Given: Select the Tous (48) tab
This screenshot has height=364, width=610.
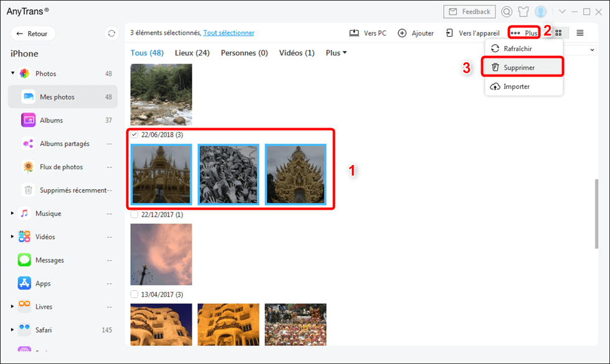Looking at the screenshot, I should [x=147, y=53].
